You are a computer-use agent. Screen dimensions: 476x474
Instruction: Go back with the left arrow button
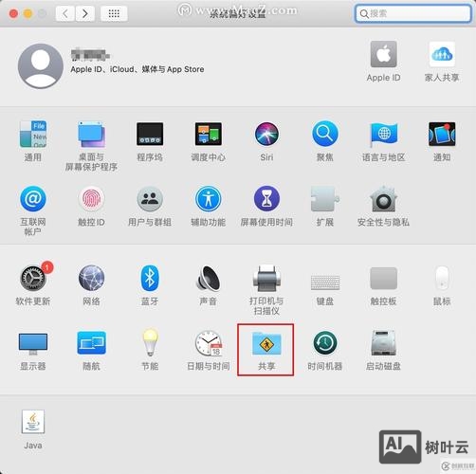click(x=65, y=13)
